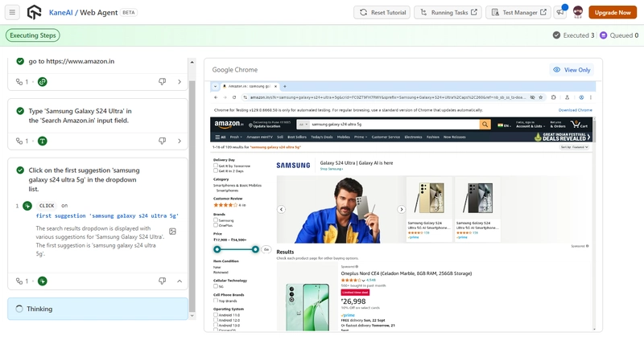This screenshot has width=644, height=361.
Task: Click the green T badge on the Type step
Action: point(43,142)
